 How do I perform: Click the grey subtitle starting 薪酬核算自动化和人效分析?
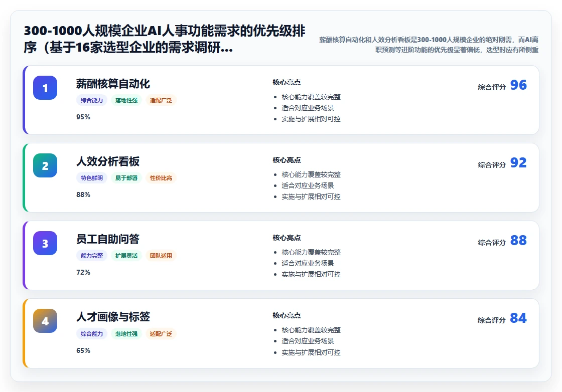429,45
